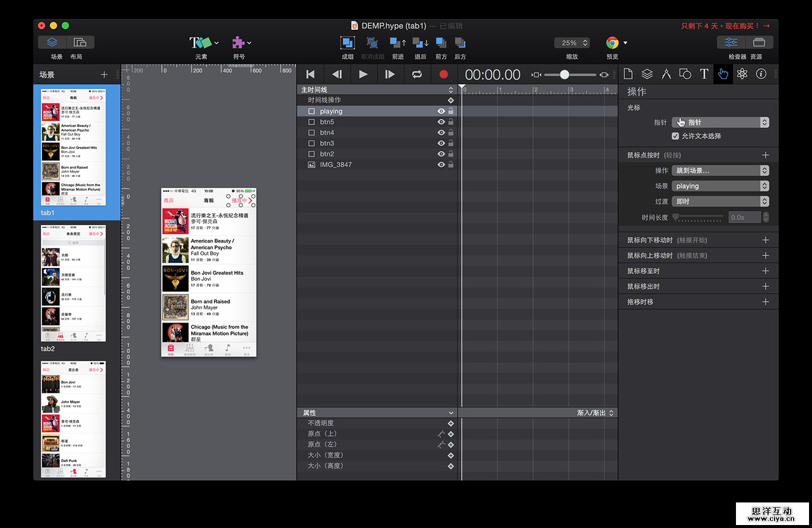The image size is (812, 528).
Task: Open the Physics inspector atom icon
Action: [x=742, y=74]
